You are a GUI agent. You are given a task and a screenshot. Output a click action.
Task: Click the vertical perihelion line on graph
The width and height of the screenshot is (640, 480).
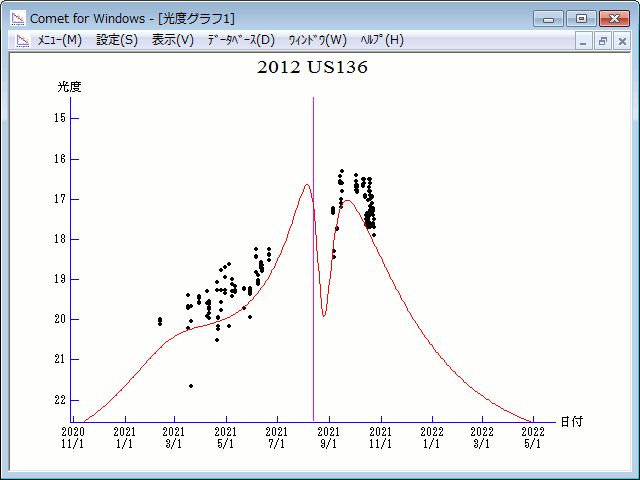[314, 250]
